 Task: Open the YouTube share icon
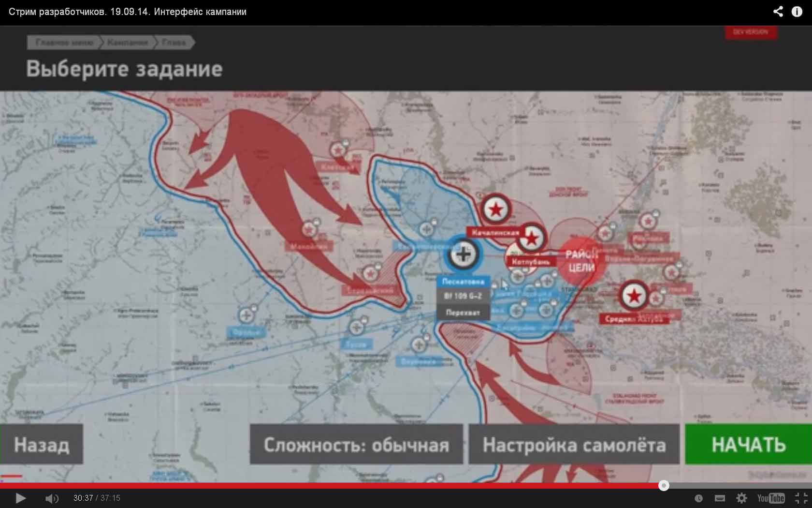[778, 12]
